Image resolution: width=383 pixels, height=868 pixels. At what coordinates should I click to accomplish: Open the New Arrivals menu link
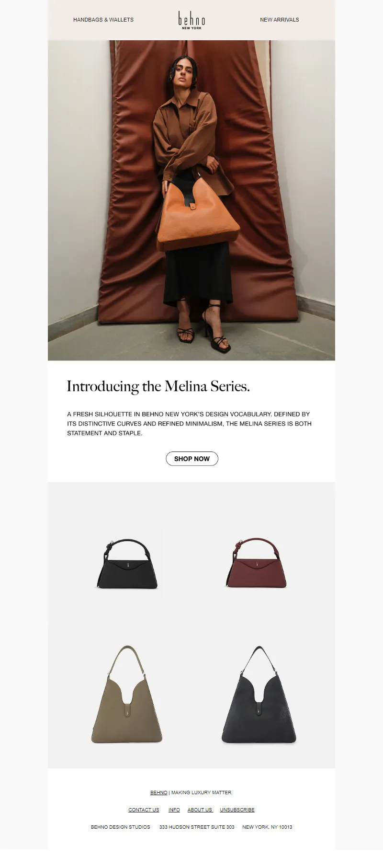(x=279, y=20)
